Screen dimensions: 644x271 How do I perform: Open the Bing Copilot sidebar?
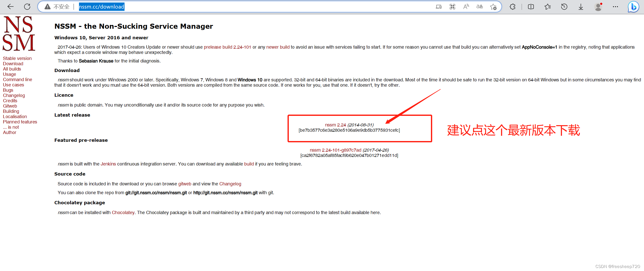pos(633,7)
